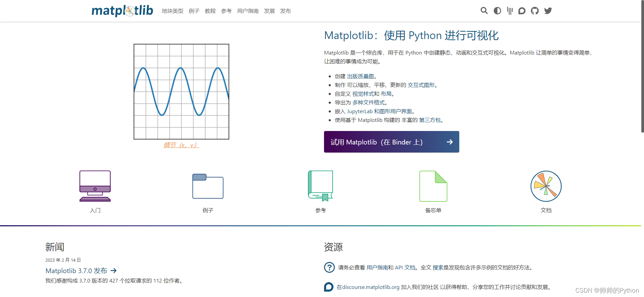Open the 情节 (x, y) caption link

click(181, 145)
